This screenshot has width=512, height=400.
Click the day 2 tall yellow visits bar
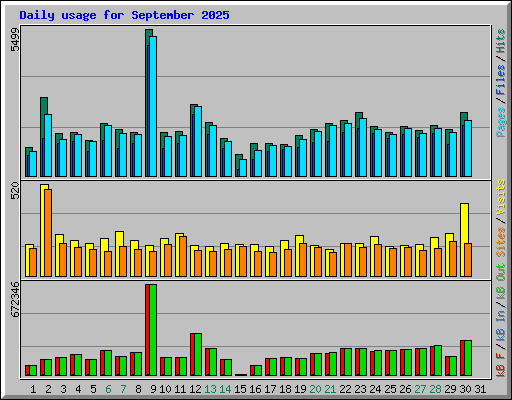click(43, 230)
